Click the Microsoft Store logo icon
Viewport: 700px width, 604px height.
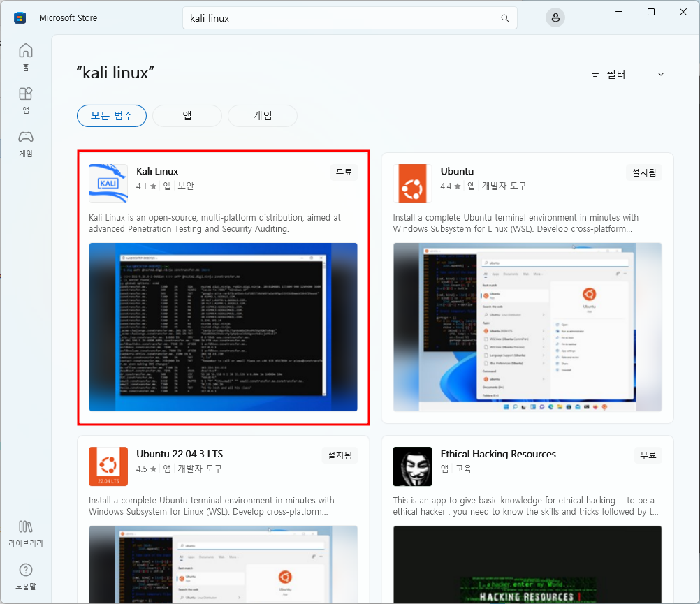20,18
